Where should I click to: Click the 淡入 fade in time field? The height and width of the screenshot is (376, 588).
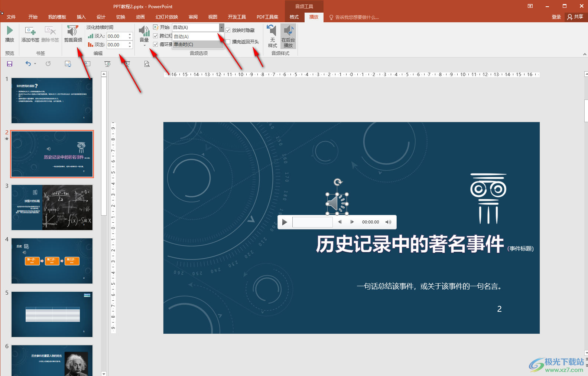pyautogui.click(x=117, y=36)
